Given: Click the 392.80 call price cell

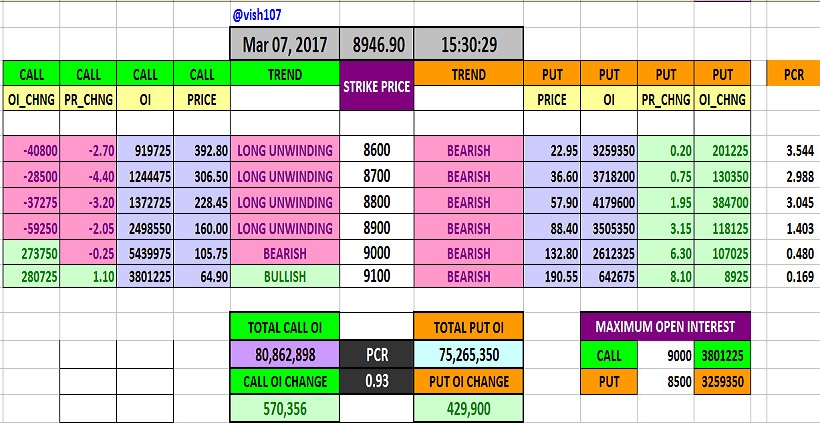Looking at the screenshot, I should [203, 149].
